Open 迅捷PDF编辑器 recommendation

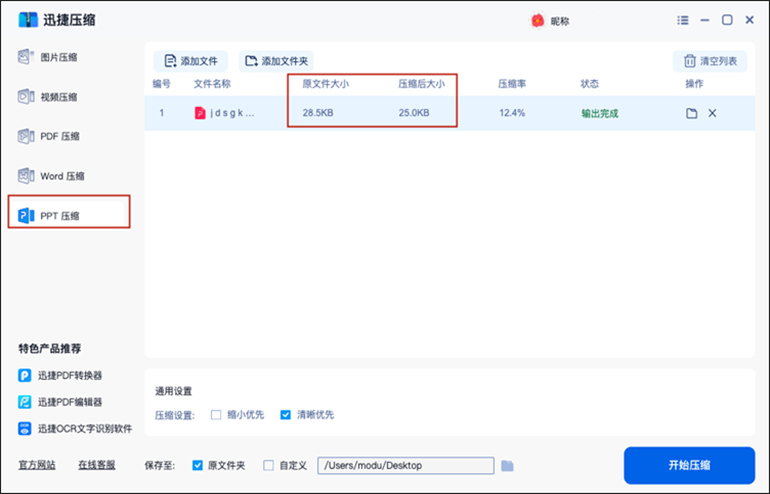pyautogui.click(x=60, y=402)
